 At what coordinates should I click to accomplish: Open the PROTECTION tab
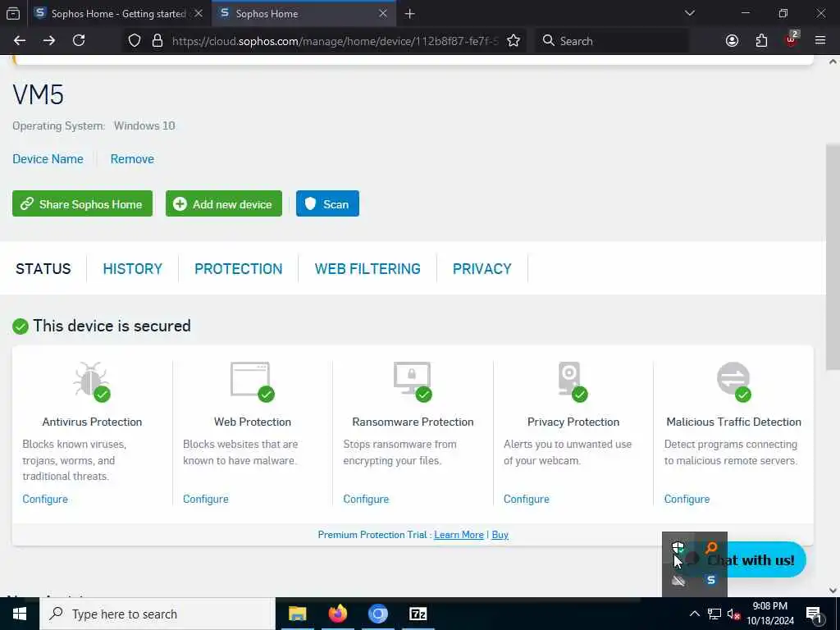tap(239, 268)
